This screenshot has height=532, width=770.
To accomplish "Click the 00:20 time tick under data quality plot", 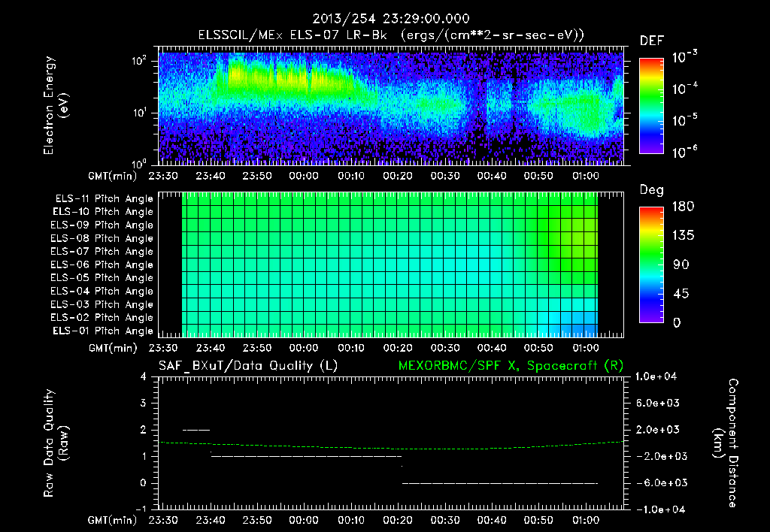I will click(x=397, y=520).
